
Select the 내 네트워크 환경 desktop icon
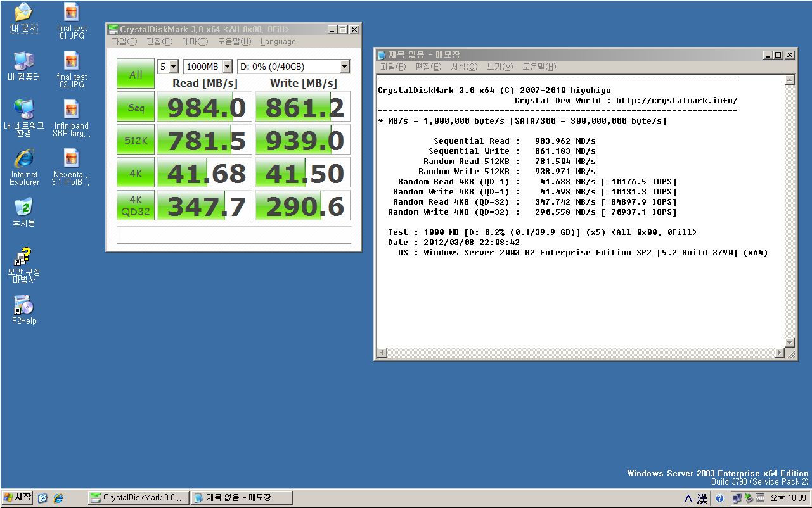(23, 118)
